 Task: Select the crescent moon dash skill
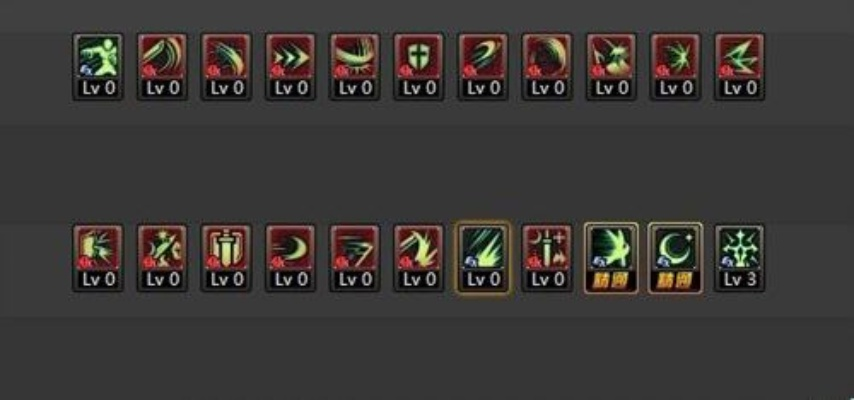[x=290, y=258]
